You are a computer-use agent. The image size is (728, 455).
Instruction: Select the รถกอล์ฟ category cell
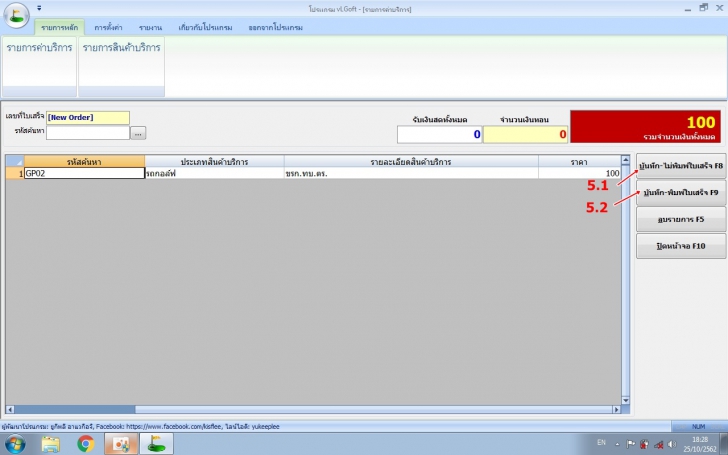[214, 173]
